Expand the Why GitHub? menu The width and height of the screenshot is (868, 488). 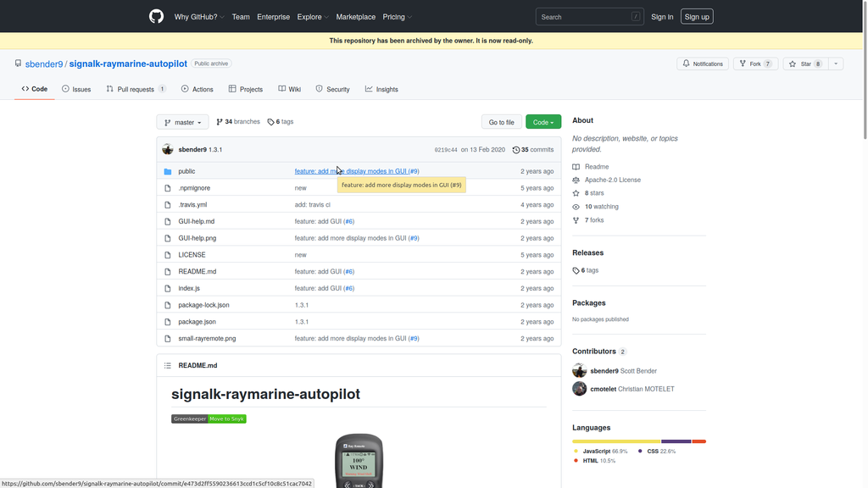tap(199, 17)
